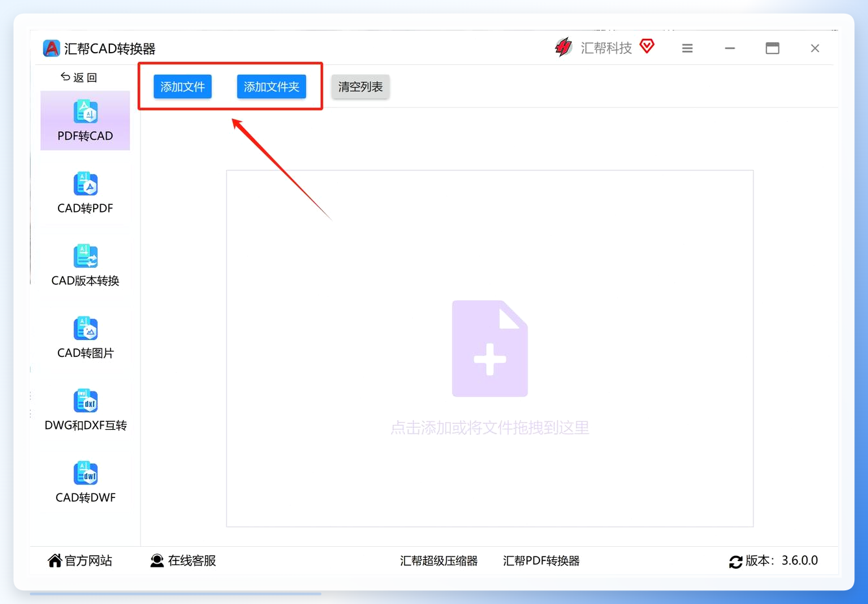Open the CAD转PDF conversion icon
The height and width of the screenshot is (604, 868).
pyautogui.click(x=85, y=184)
